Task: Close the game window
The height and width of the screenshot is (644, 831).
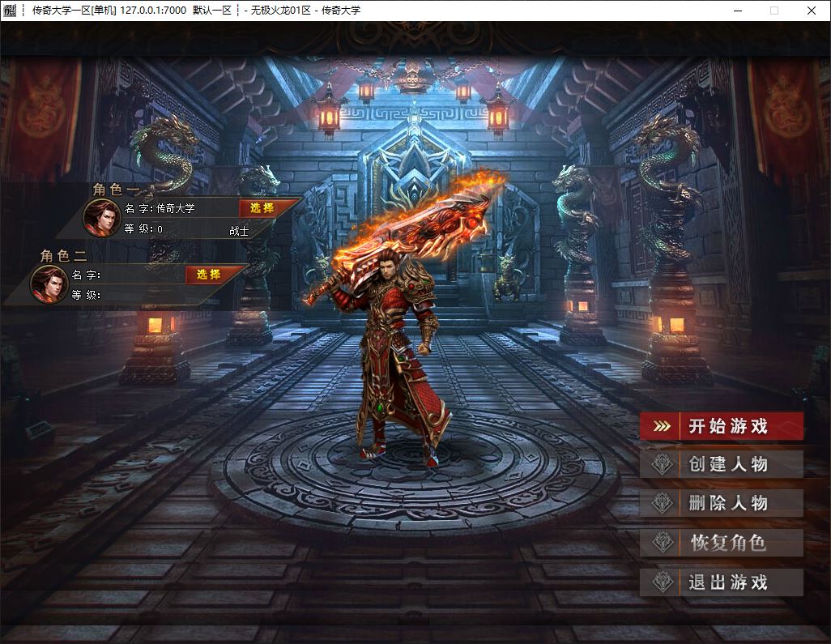Action: (x=811, y=11)
